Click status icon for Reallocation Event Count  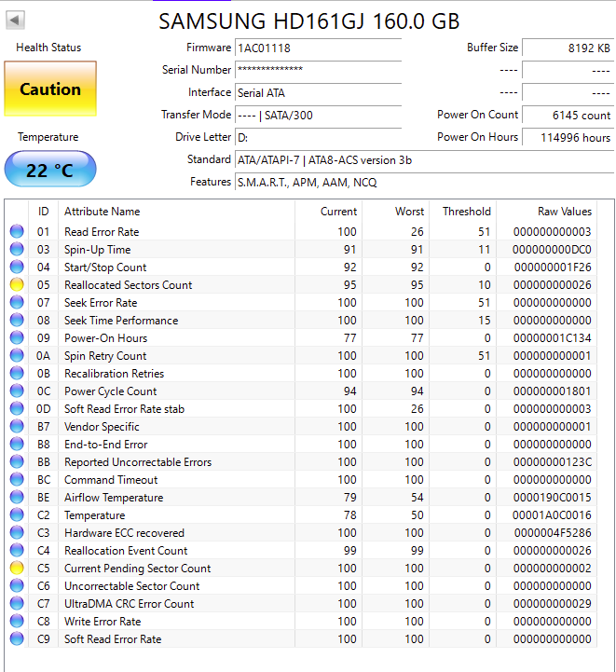pyautogui.click(x=17, y=550)
